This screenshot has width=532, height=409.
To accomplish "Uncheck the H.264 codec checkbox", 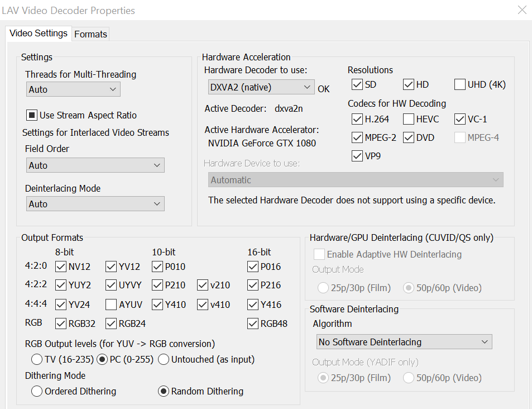I will point(357,119).
